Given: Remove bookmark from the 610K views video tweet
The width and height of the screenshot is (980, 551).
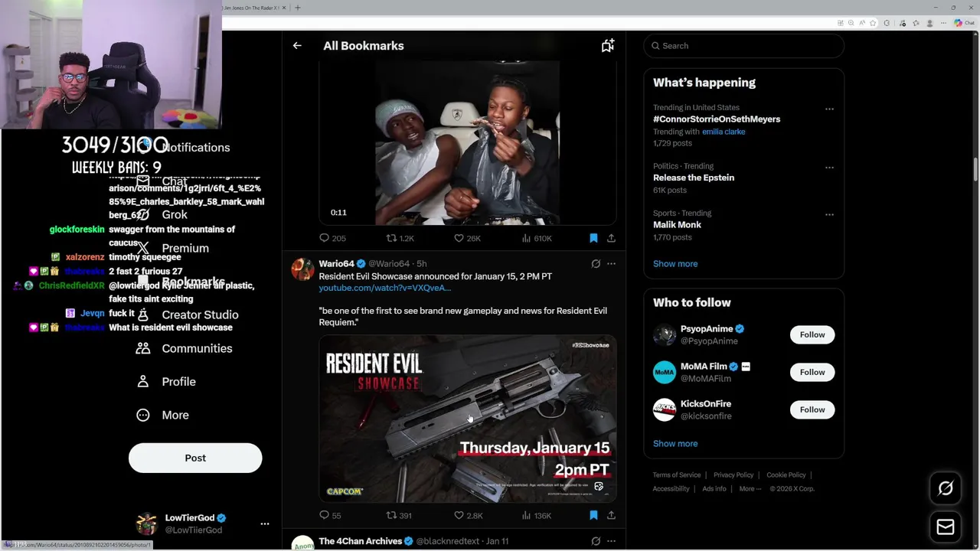Looking at the screenshot, I should coord(593,238).
